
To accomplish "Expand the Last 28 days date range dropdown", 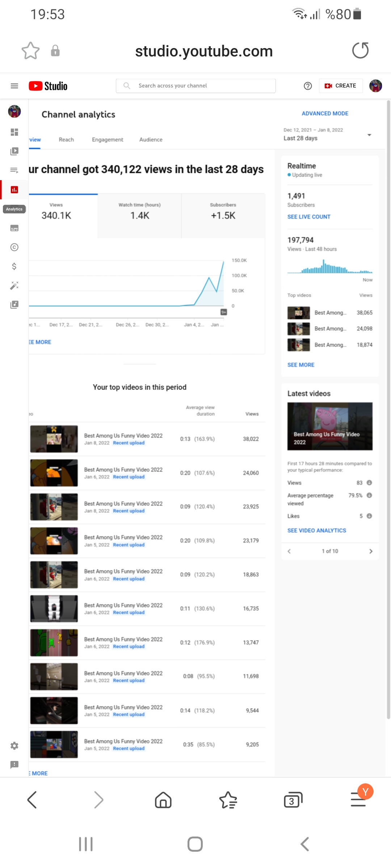I will click(328, 135).
